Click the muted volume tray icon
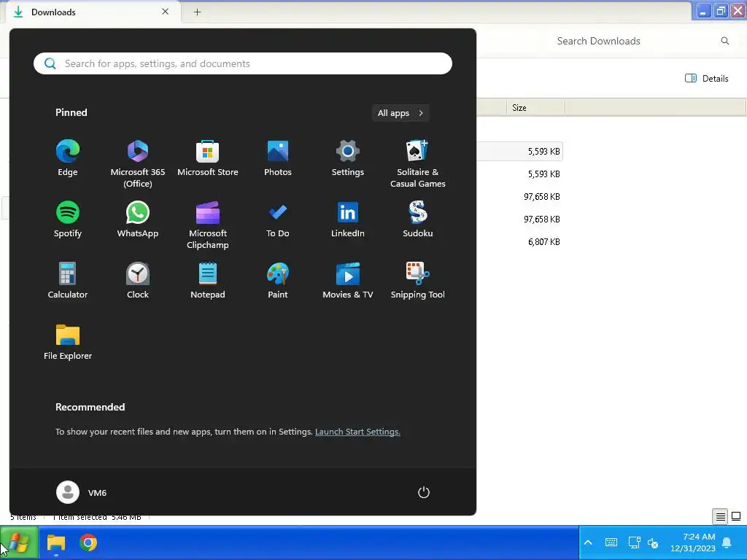Viewport: 747px width, 560px height. (653, 542)
